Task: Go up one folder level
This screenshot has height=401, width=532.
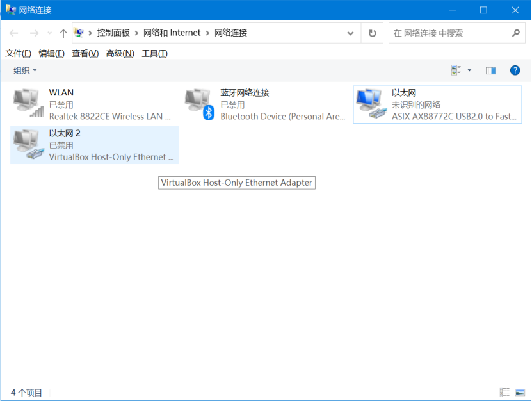Action: click(63, 33)
